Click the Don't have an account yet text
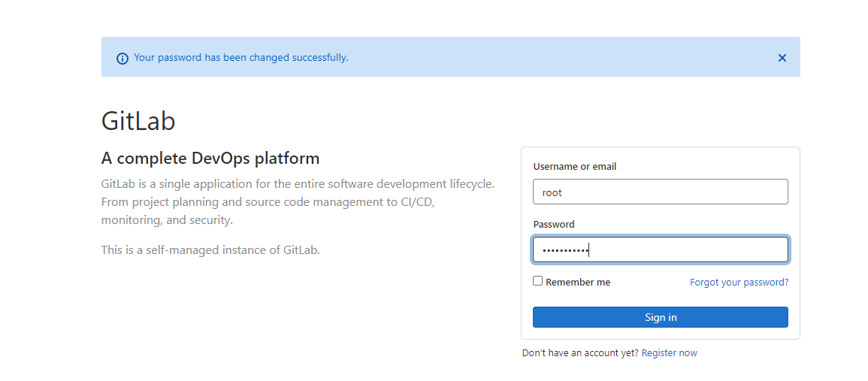 (580, 352)
